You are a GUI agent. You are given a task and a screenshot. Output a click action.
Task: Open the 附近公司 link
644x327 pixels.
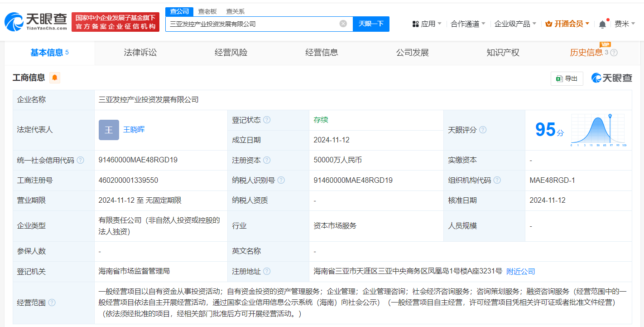point(520,271)
